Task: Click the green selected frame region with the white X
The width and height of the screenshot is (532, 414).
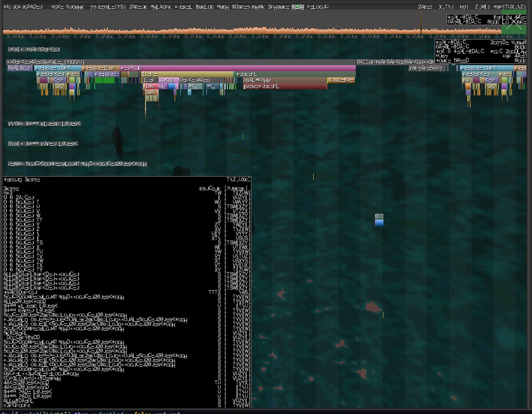Action: click(x=513, y=22)
